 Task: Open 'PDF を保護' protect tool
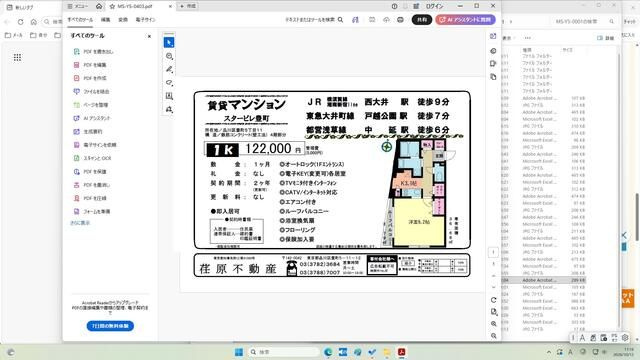pos(90,172)
